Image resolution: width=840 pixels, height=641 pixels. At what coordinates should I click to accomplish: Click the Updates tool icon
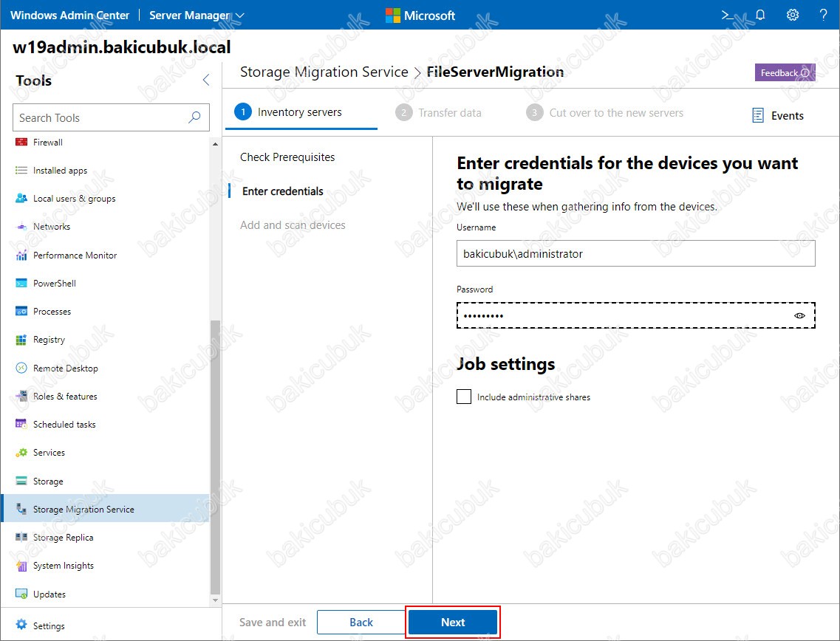coord(21,594)
